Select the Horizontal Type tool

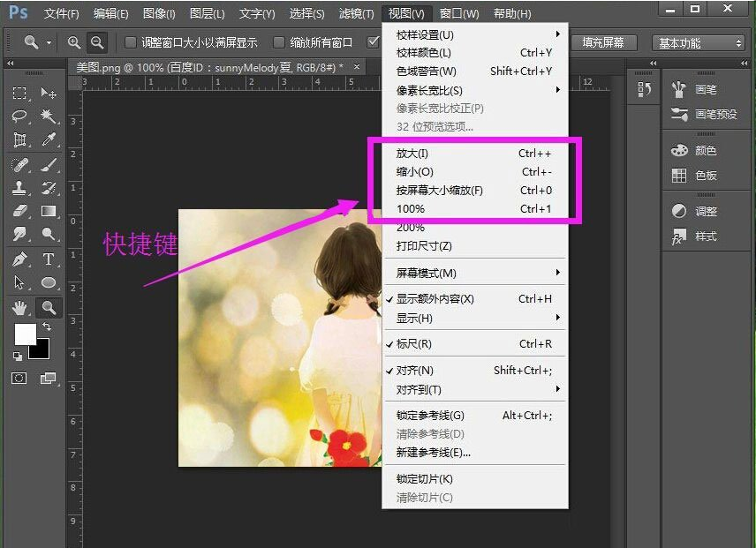(49, 259)
